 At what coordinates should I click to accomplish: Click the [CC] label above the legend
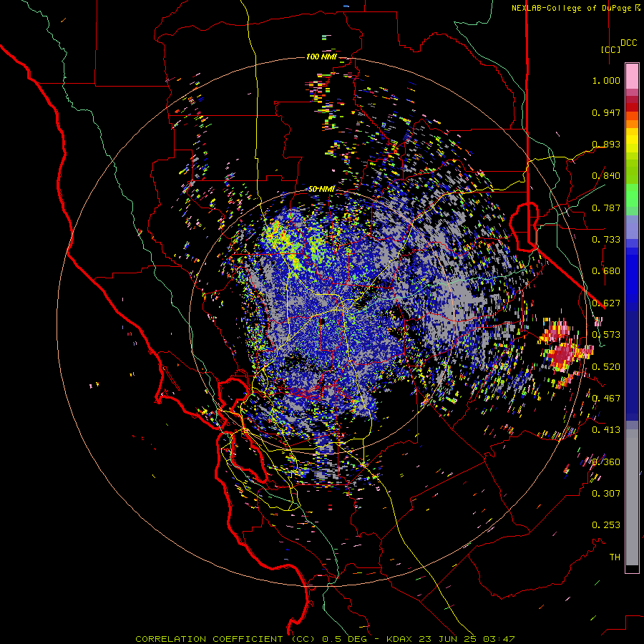point(610,49)
